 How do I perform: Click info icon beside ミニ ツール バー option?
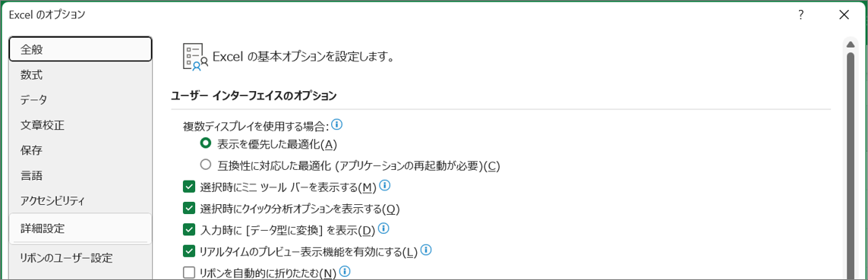click(385, 185)
